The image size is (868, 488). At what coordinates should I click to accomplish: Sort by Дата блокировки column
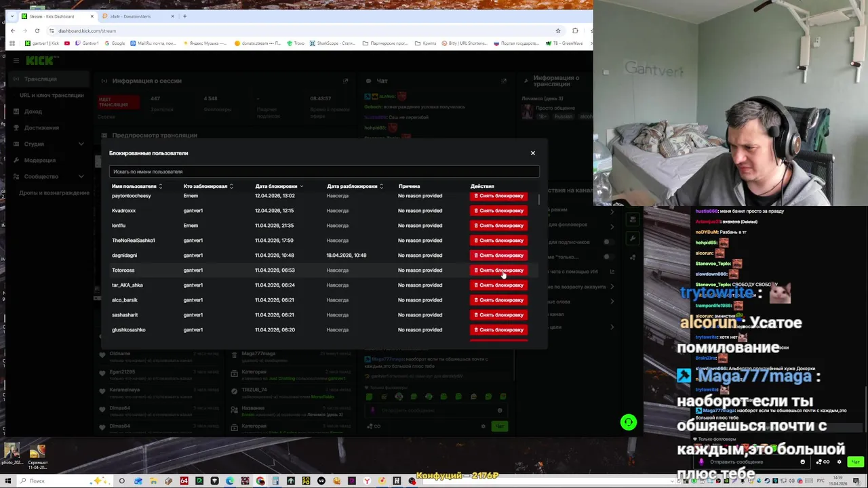279,186
